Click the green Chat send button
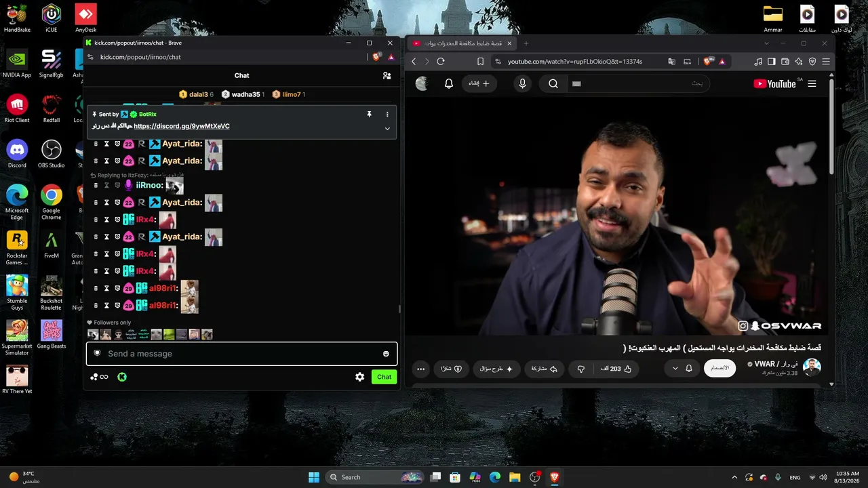868x488 pixels. tap(384, 377)
